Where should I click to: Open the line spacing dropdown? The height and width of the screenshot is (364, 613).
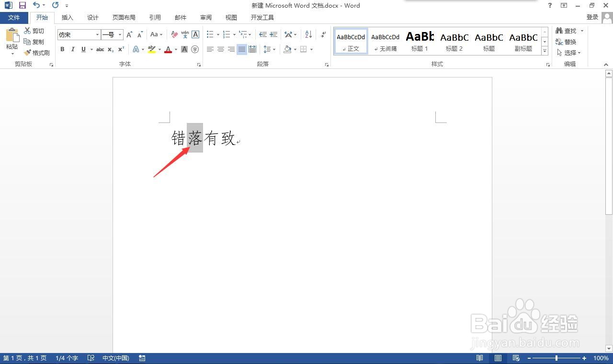tap(270, 49)
